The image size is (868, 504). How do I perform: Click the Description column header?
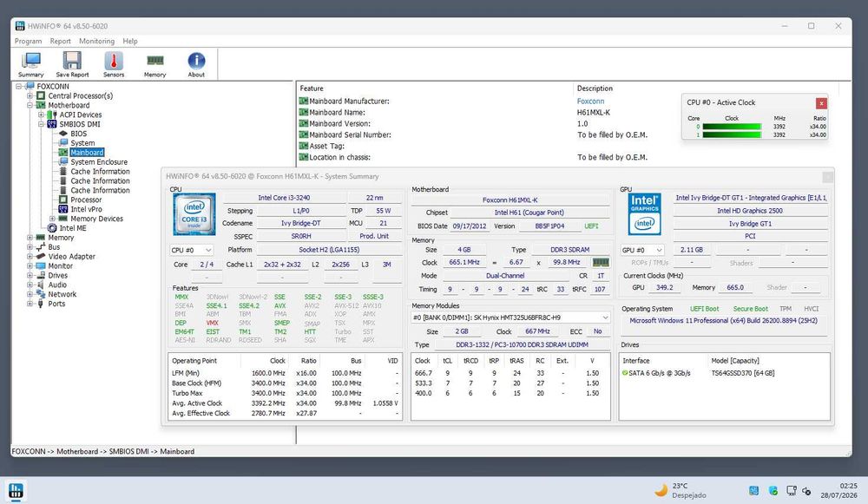coord(595,88)
